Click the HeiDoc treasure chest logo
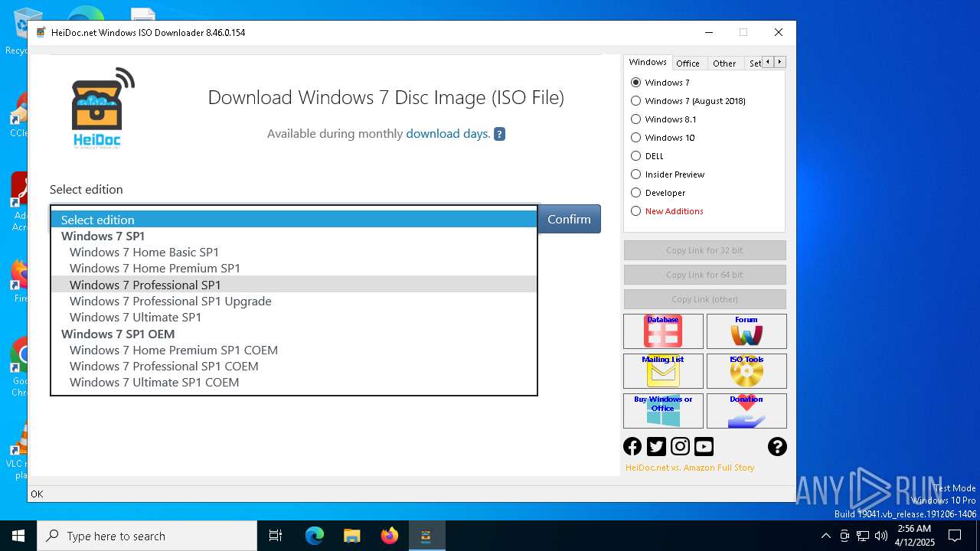The width and height of the screenshot is (980, 551). (x=103, y=107)
